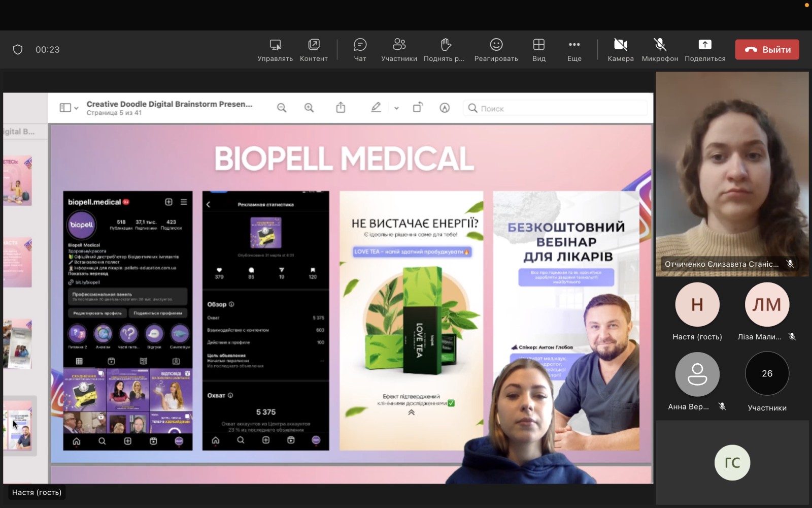This screenshot has height=508, width=812.
Task: Click the LOVE TEA promo banner text
Action: click(412, 251)
